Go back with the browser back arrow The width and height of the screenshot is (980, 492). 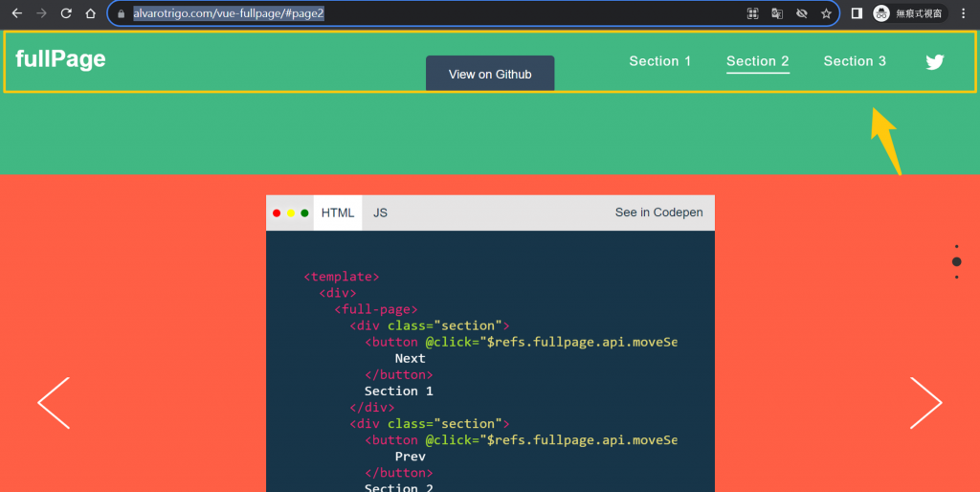(x=17, y=13)
